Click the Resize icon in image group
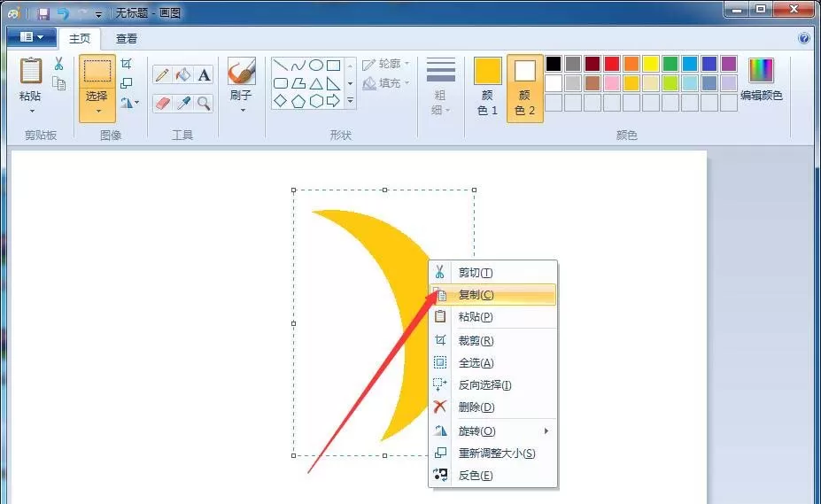This screenshot has height=504, width=821. coord(126,82)
